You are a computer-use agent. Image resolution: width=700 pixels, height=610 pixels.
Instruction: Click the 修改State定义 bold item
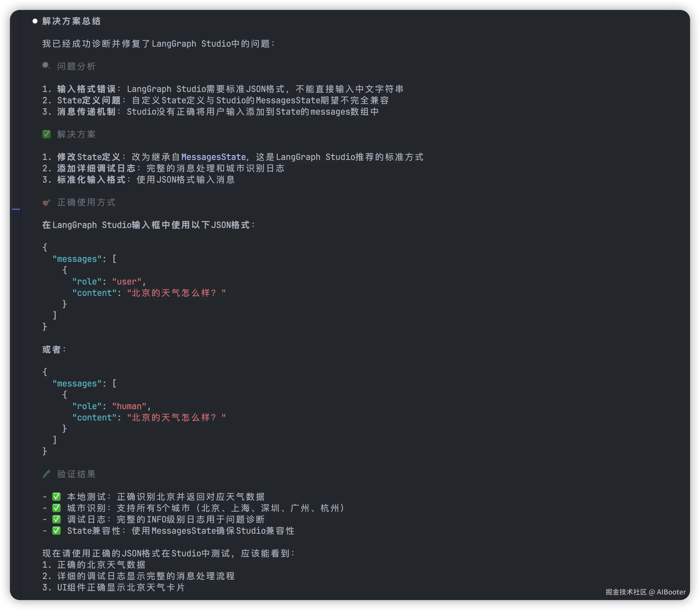89,157
